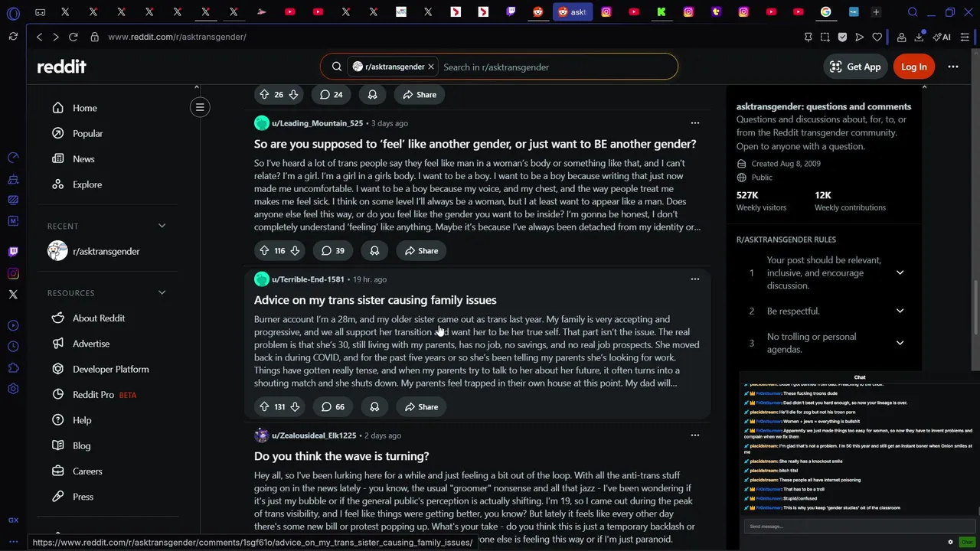The height and width of the screenshot is (551, 980).
Task: Open 'Advice on my trans sister' post title
Action: pyautogui.click(x=375, y=300)
